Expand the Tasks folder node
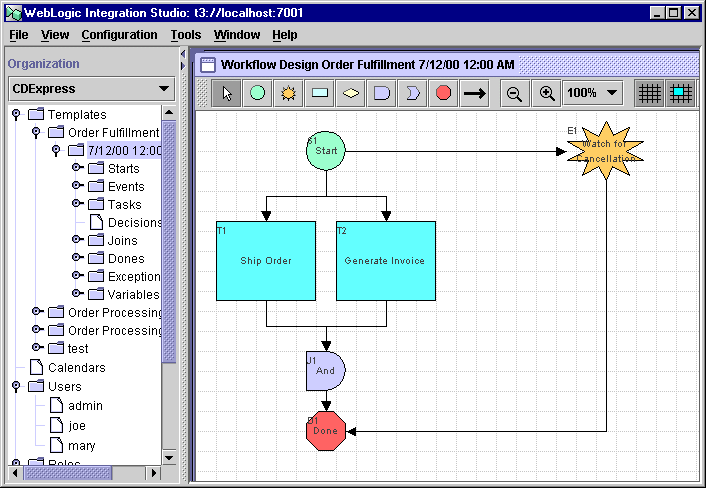The image size is (706, 488). tap(77, 204)
